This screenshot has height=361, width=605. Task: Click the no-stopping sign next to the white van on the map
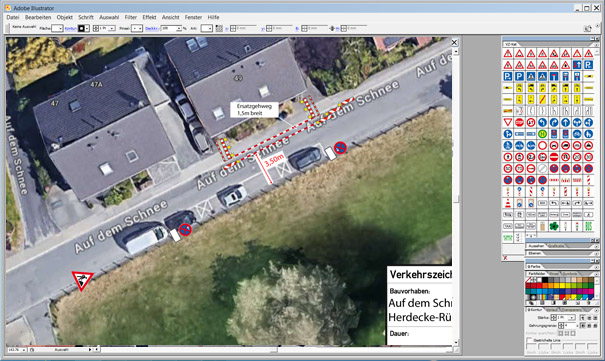point(186,230)
